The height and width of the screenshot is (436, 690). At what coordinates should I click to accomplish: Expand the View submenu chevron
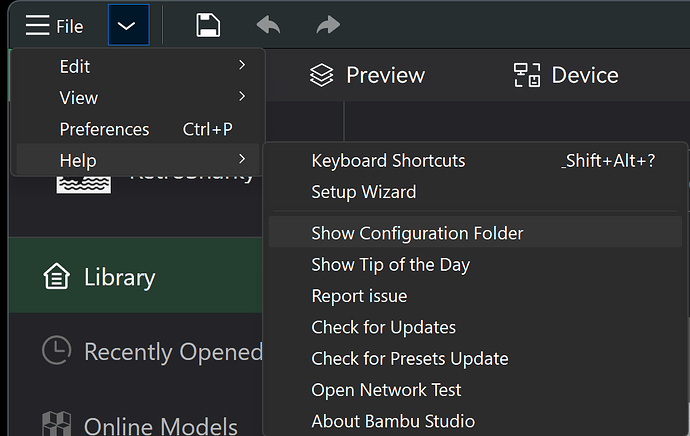pyautogui.click(x=242, y=96)
